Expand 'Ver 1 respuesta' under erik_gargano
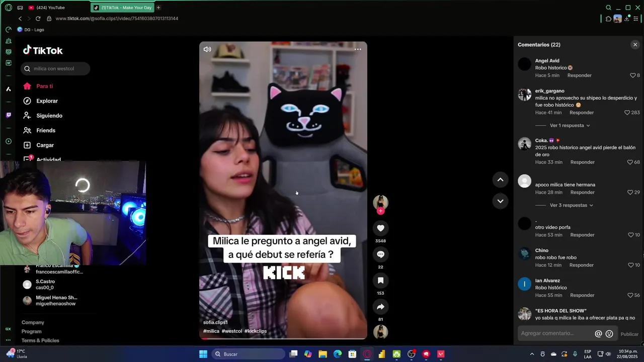644x362 pixels. coord(570,125)
